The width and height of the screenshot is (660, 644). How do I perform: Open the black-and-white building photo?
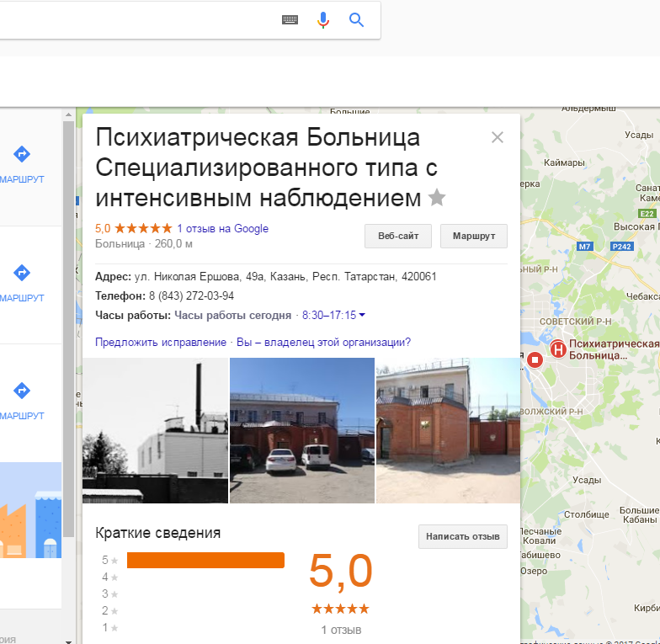[x=155, y=431]
